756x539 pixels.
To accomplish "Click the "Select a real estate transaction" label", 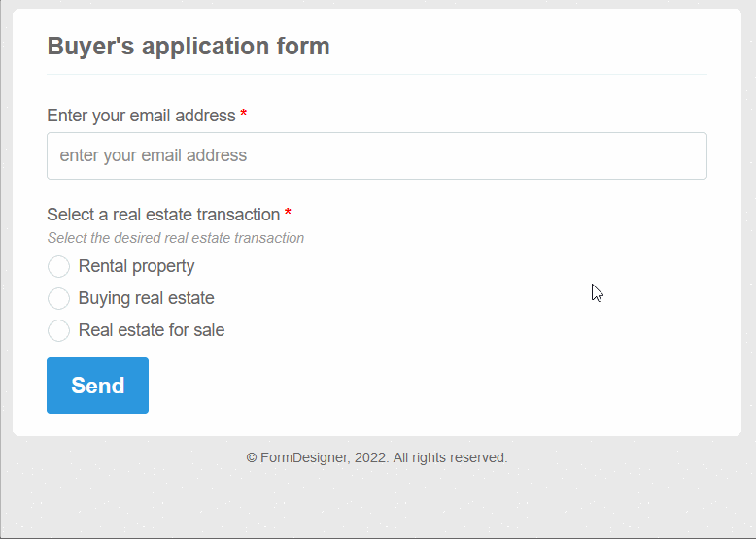I will tap(163, 215).
